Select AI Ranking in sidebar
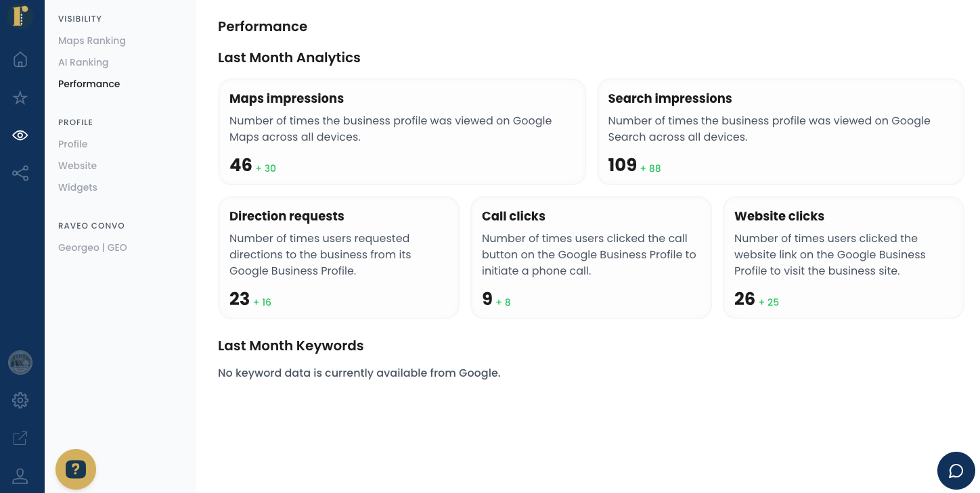980x493 pixels. pyautogui.click(x=83, y=62)
